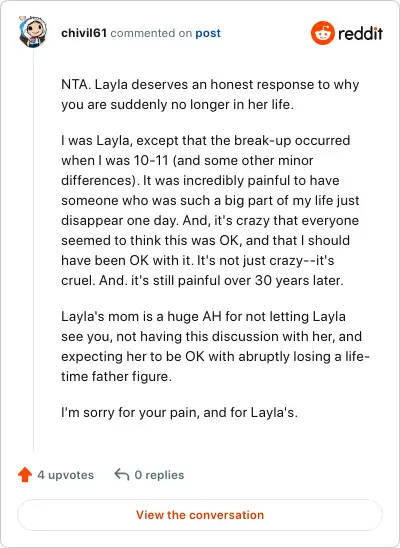Image resolution: width=400 pixels, height=548 pixels.
Task: Click the "time father figure." line
Action: click(116, 376)
